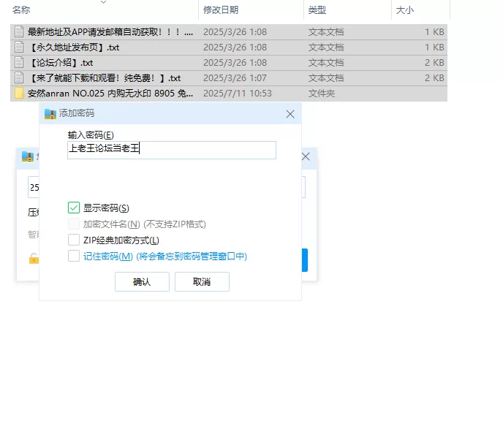
Task: Tick the 加密文件名(N) checkbox
Action: tap(74, 224)
